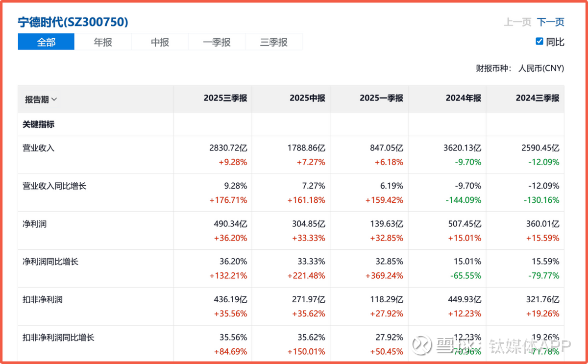Select the 2025一季报 column header
Screen dimensions: 588x364
point(381,98)
